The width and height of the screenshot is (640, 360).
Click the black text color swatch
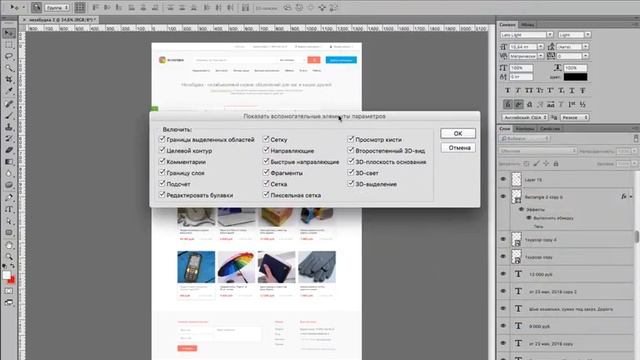point(575,77)
